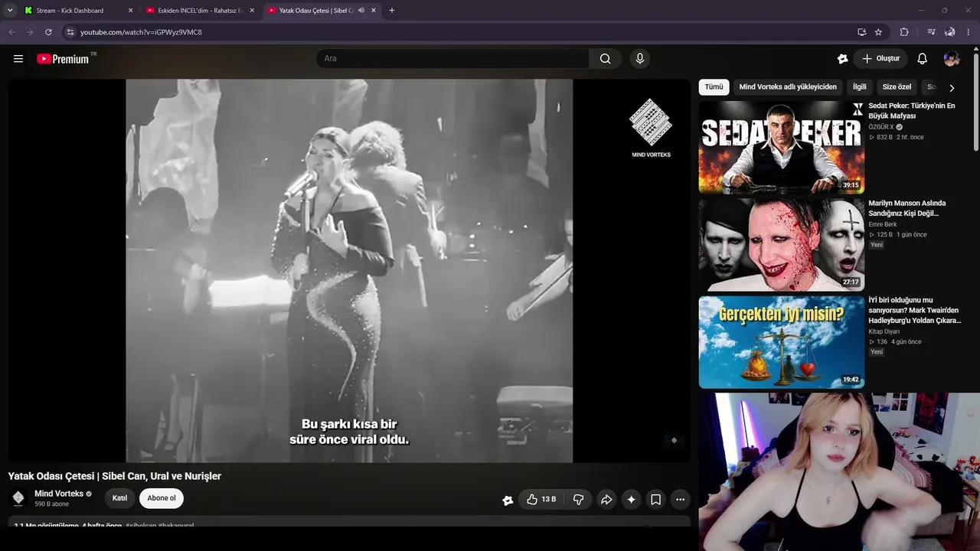The height and width of the screenshot is (551, 980).
Task: Click the Chrome address bar URL
Action: click(141, 32)
